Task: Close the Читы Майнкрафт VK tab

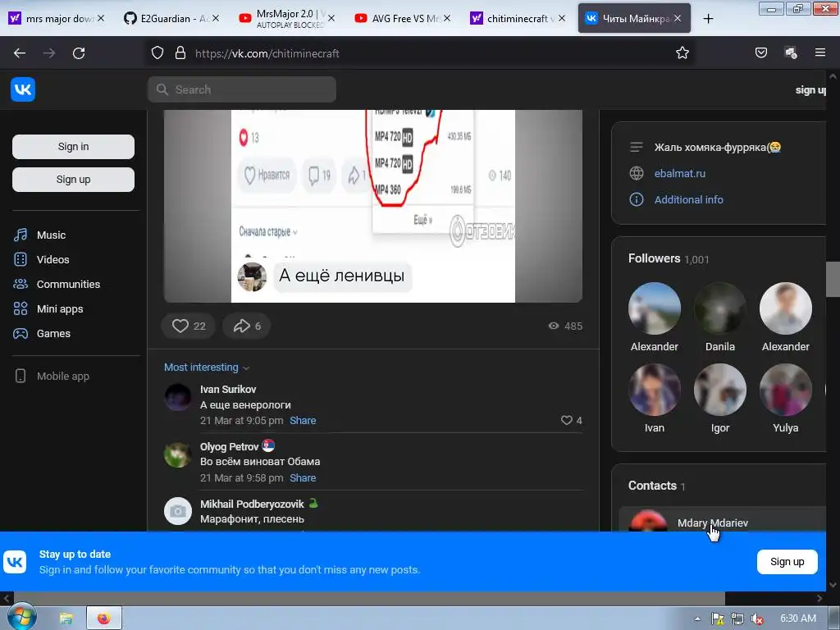Action: [x=678, y=18]
